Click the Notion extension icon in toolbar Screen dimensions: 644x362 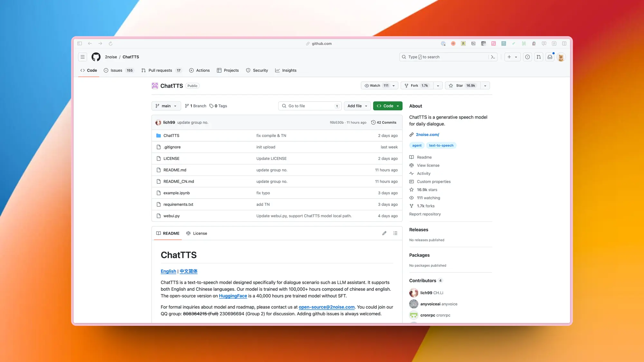tap(473, 43)
